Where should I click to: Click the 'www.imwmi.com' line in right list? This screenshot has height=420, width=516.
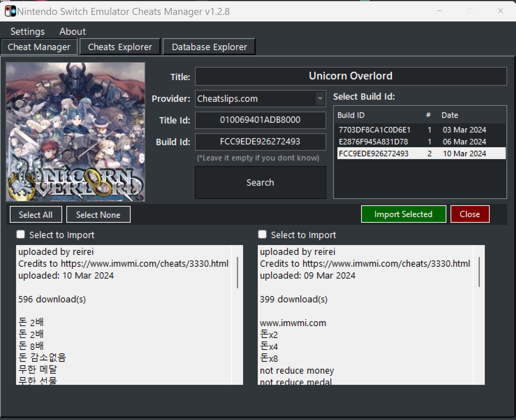click(293, 323)
